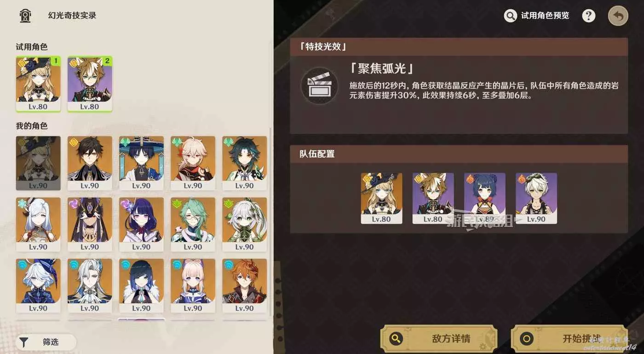Click the back arrow return button
644x354 pixels.
click(618, 16)
